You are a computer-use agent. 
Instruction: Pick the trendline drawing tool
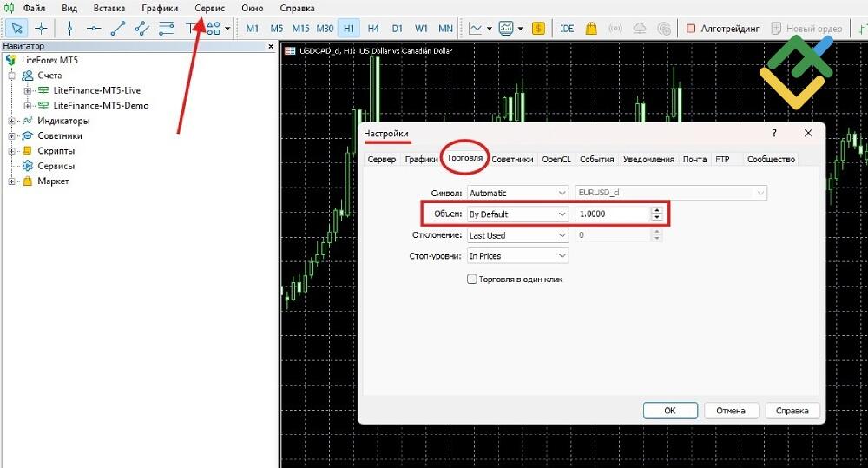[117, 29]
